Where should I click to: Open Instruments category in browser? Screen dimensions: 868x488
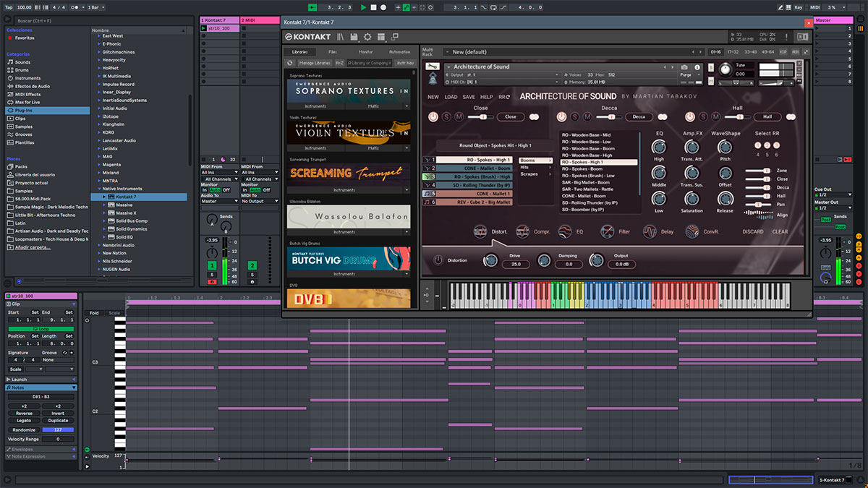(x=28, y=78)
